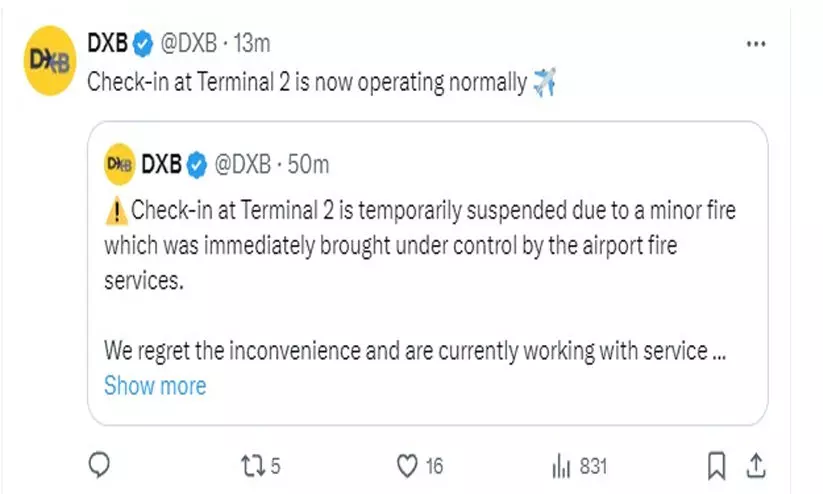
Task: Expand quoted tweet with Show more
Action: [x=155, y=386]
